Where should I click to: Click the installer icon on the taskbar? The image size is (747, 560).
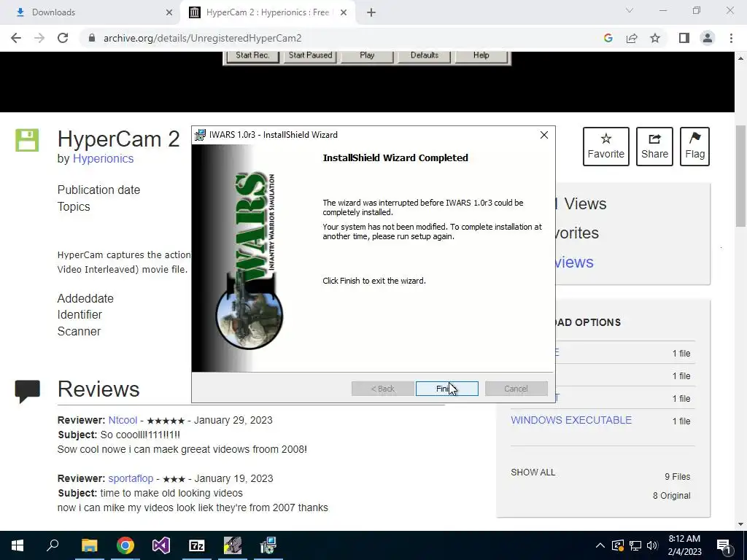pos(268,545)
